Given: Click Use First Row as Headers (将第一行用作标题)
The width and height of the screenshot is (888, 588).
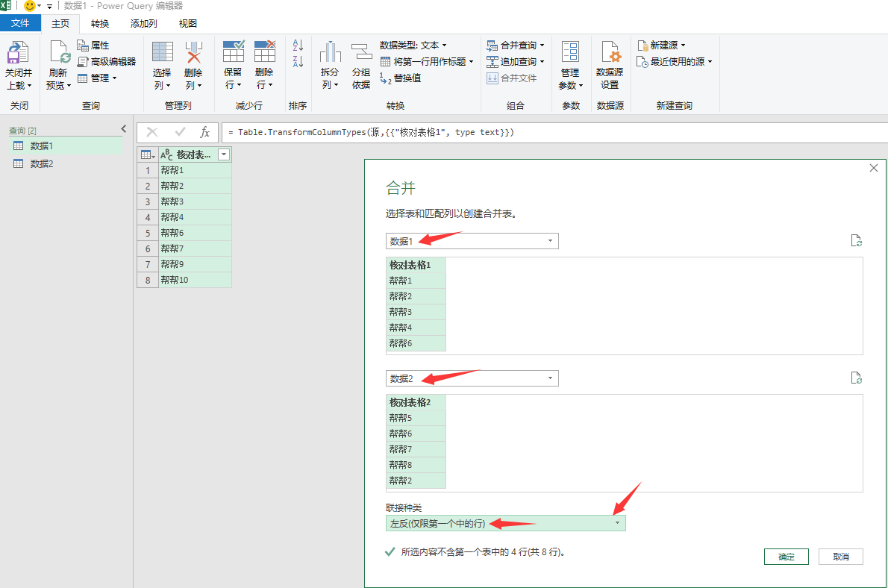Looking at the screenshot, I should click(x=427, y=62).
